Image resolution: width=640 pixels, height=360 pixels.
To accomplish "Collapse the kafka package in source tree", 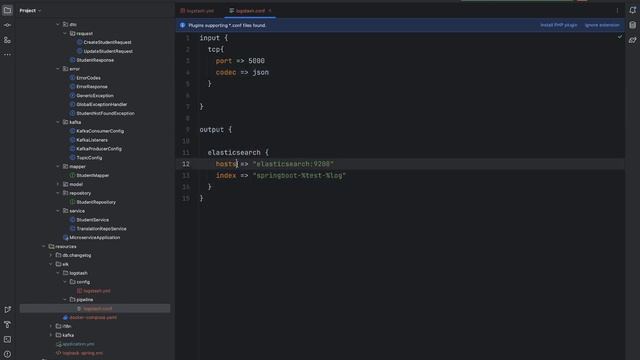I will point(58,122).
